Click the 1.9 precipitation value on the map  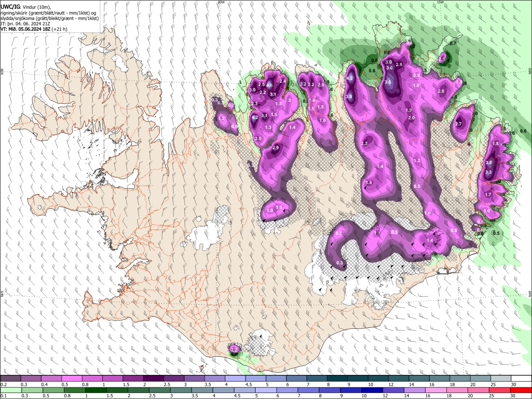(409, 110)
